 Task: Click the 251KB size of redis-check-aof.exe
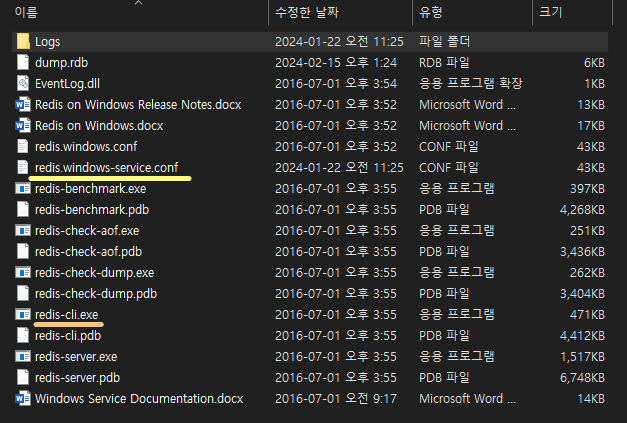(x=587, y=231)
